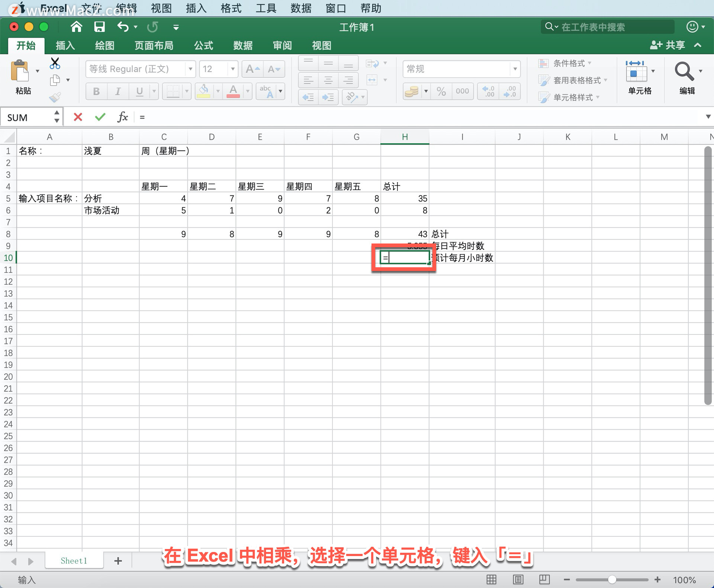This screenshot has width=714, height=588.
Task: Copy selection with the copy icon
Action: [55, 80]
